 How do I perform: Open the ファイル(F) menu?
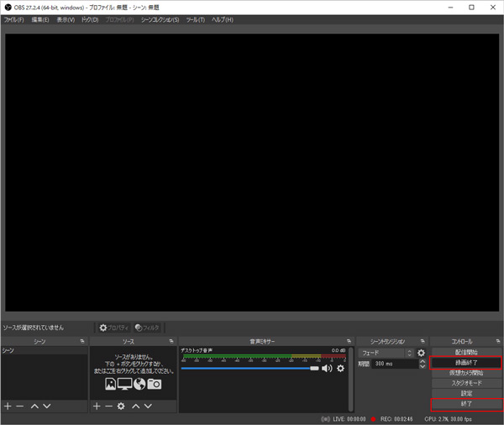pyautogui.click(x=13, y=19)
